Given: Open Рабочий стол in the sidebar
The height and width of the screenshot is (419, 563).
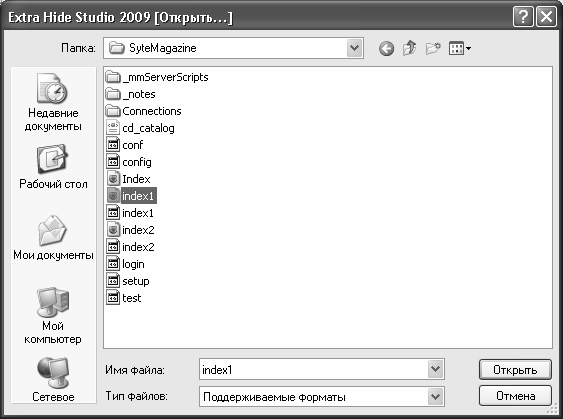Looking at the screenshot, I should 53,167.
